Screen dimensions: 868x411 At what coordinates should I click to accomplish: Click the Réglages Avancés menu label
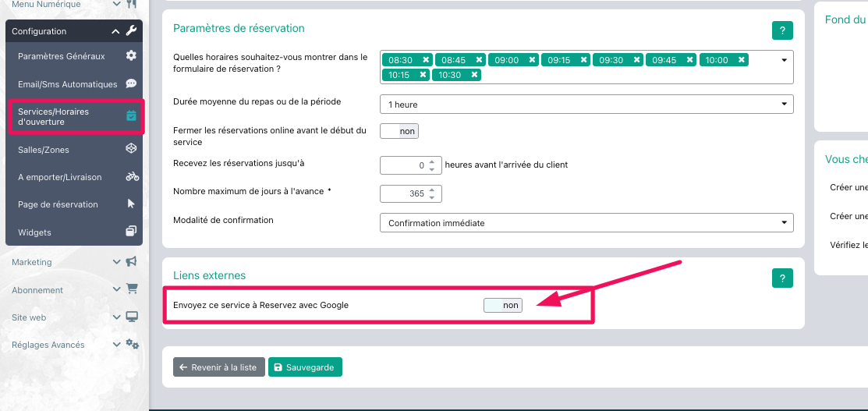48,345
